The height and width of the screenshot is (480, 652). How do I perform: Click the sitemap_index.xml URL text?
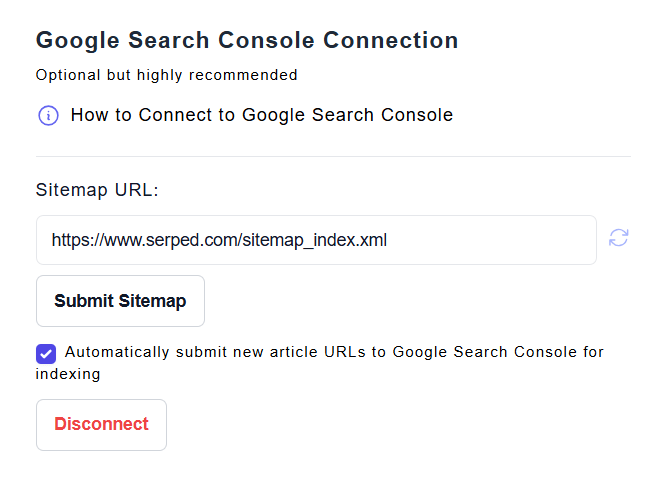[219, 240]
